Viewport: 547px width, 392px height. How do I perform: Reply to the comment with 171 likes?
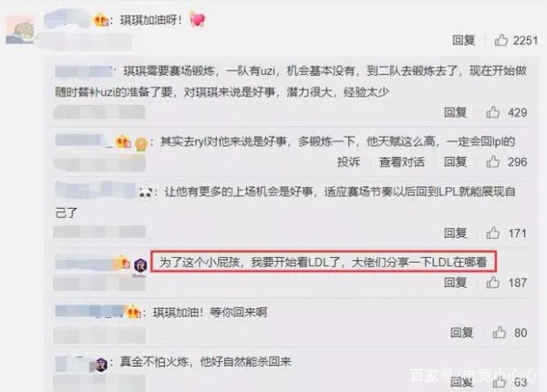click(455, 233)
